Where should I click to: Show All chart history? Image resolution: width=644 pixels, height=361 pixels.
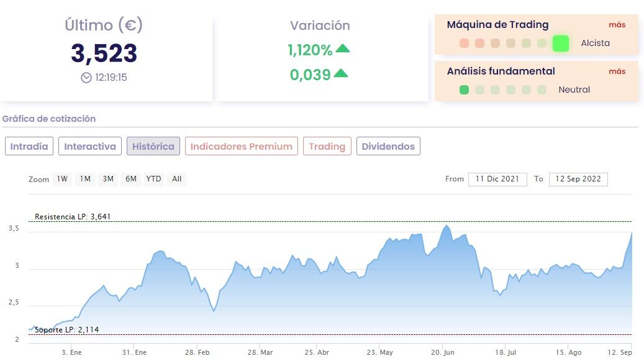point(177,179)
